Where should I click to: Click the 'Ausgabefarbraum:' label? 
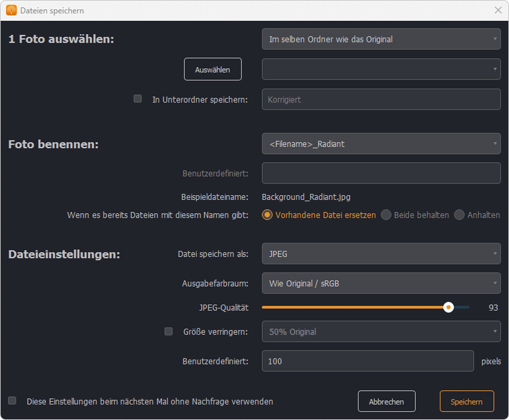pos(215,283)
